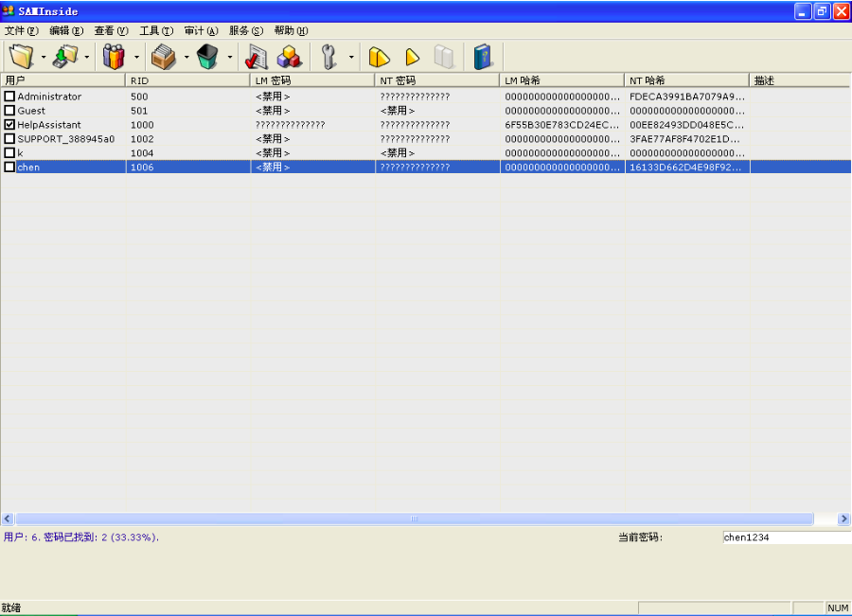Viewport: 852px width, 616px height.
Task: Click the 用户: 6. 密码已找到 status text
Action: tap(81, 537)
